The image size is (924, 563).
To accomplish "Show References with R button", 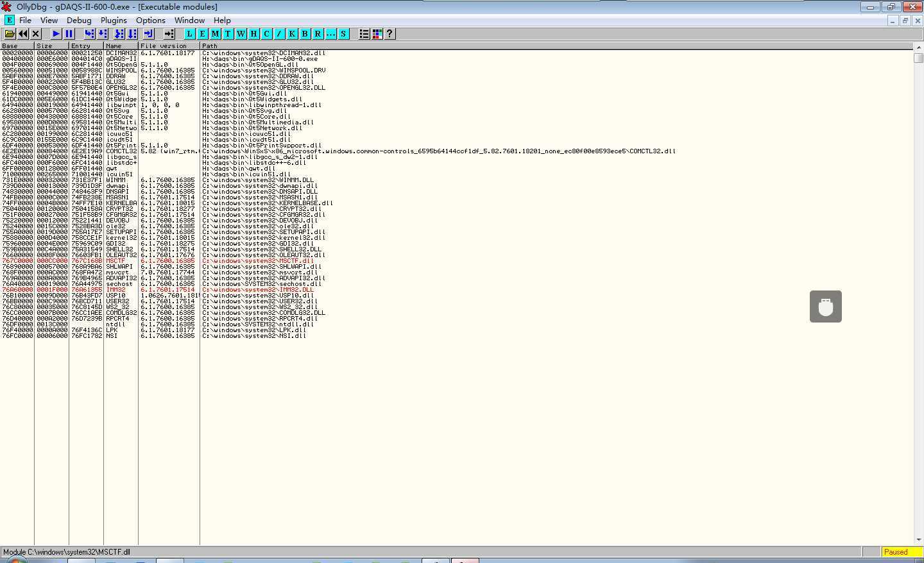I will coord(318,33).
